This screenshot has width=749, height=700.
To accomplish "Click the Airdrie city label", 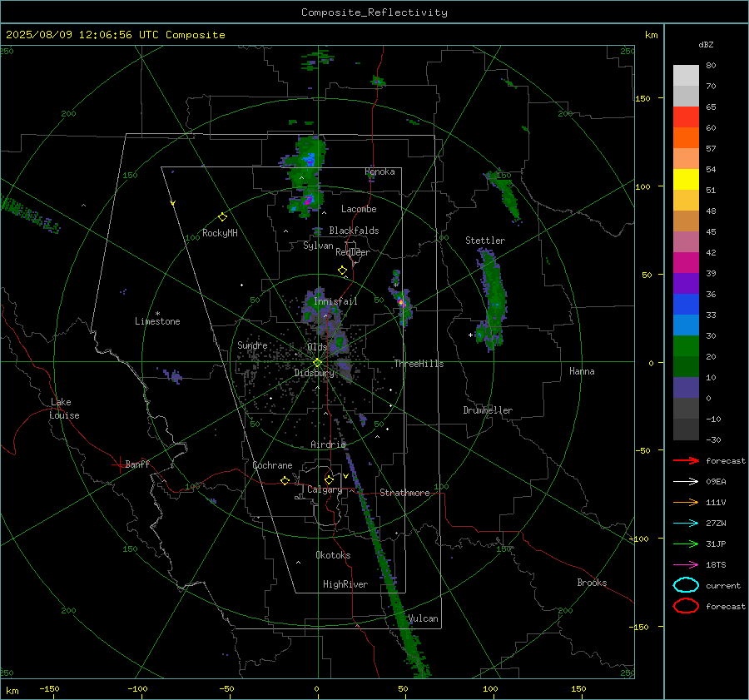I will point(328,444).
